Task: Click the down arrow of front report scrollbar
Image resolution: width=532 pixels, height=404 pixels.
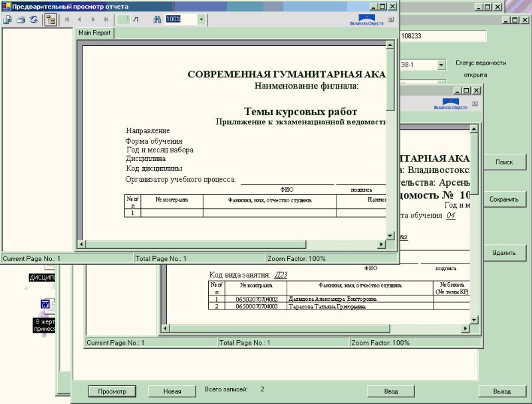Action: point(390,235)
